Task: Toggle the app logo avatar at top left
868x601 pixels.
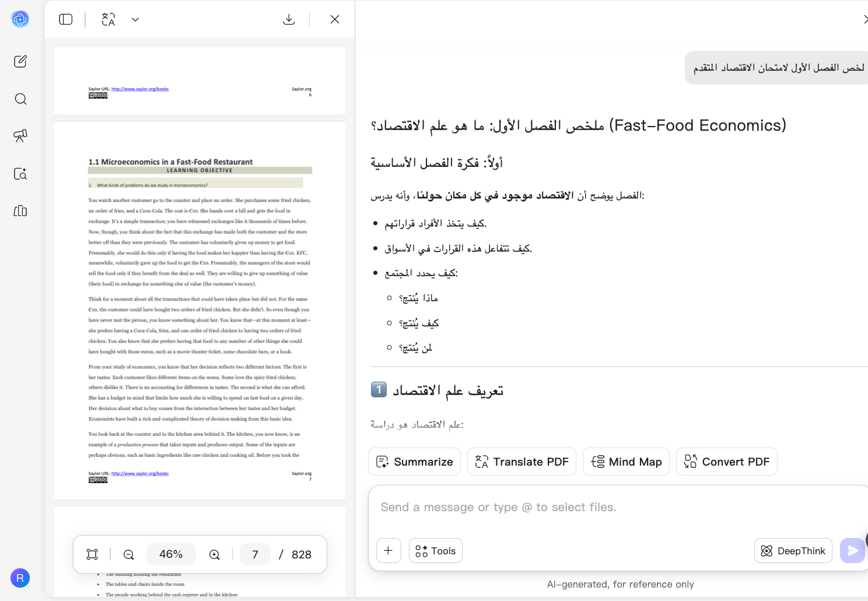Action: [x=20, y=19]
